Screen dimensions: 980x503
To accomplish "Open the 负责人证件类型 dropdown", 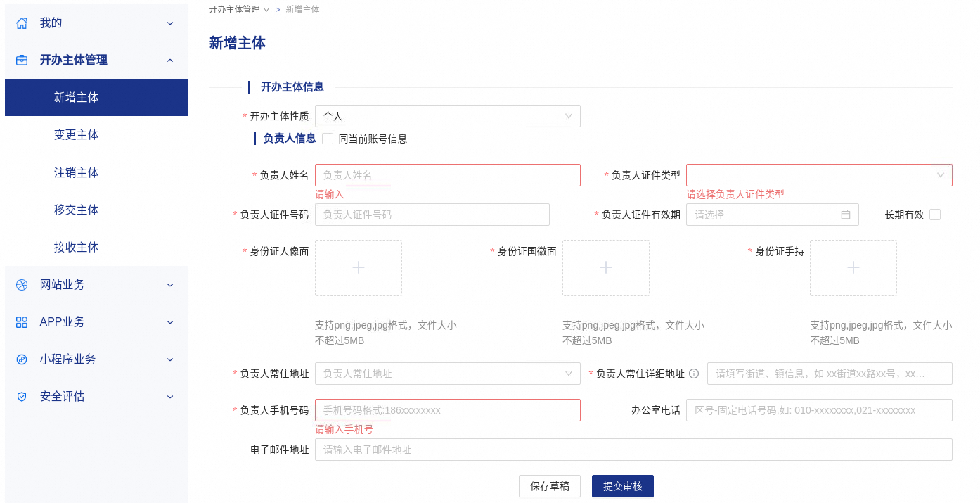I will 818,175.
